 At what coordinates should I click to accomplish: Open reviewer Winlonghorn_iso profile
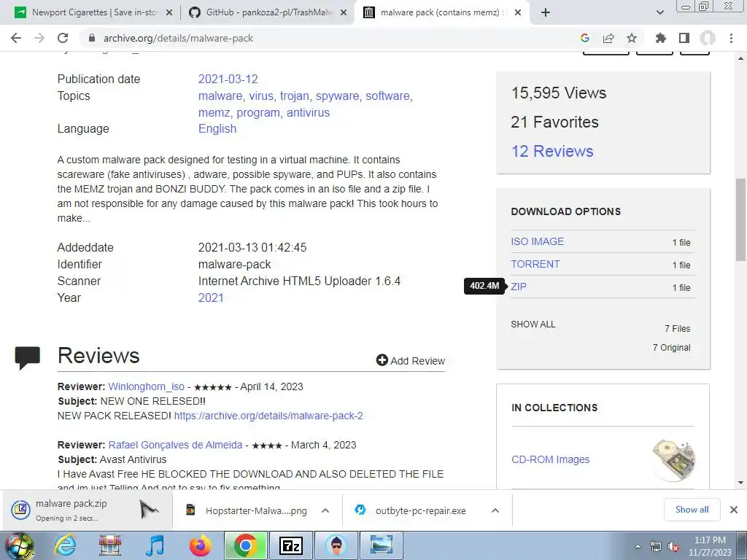pyautogui.click(x=146, y=386)
